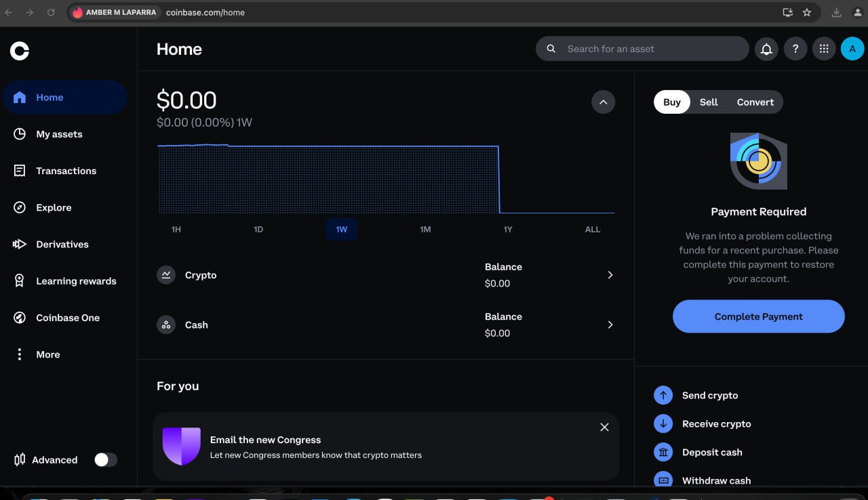
Task: Dismiss the Email the new Congress card
Action: [x=604, y=427]
